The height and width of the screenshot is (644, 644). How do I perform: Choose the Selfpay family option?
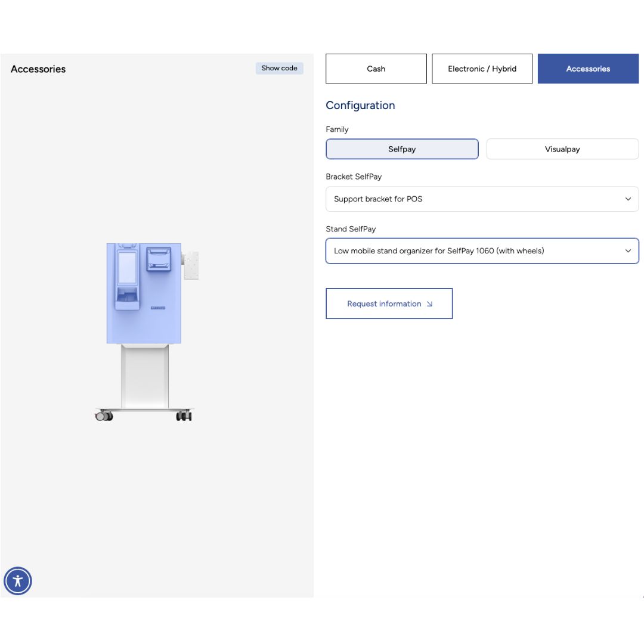pos(402,149)
